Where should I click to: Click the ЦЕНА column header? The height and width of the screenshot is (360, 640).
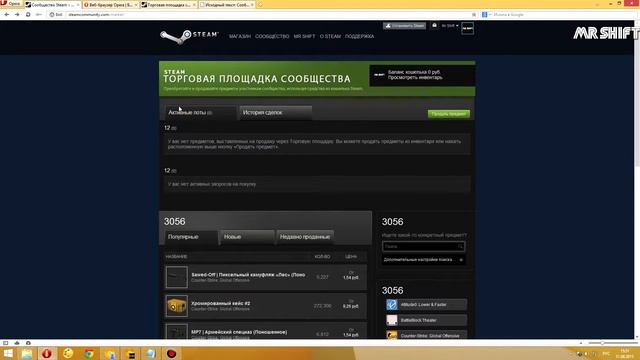tap(351, 257)
